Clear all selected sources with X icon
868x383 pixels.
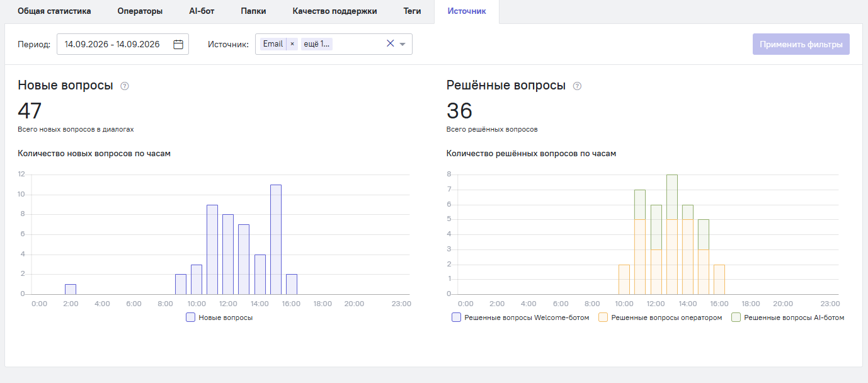coord(390,43)
